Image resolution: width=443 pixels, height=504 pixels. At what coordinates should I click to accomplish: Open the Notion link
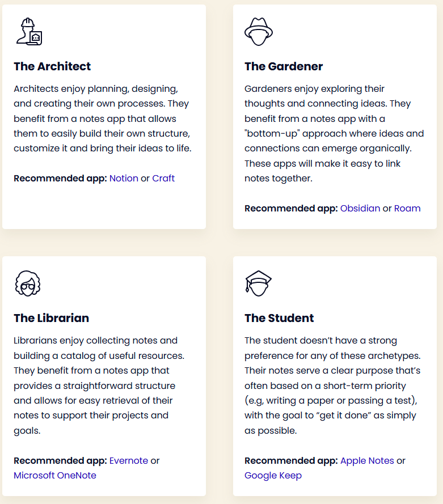tap(124, 178)
